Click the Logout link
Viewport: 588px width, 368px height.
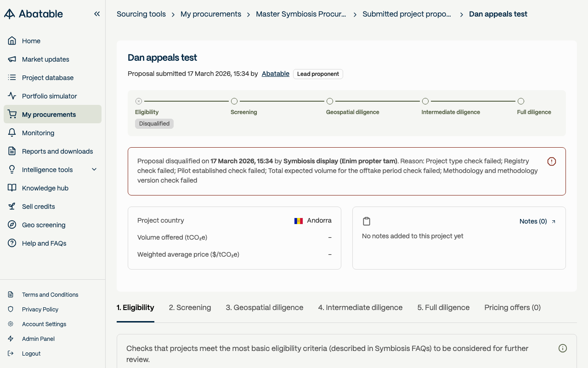click(31, 354)
